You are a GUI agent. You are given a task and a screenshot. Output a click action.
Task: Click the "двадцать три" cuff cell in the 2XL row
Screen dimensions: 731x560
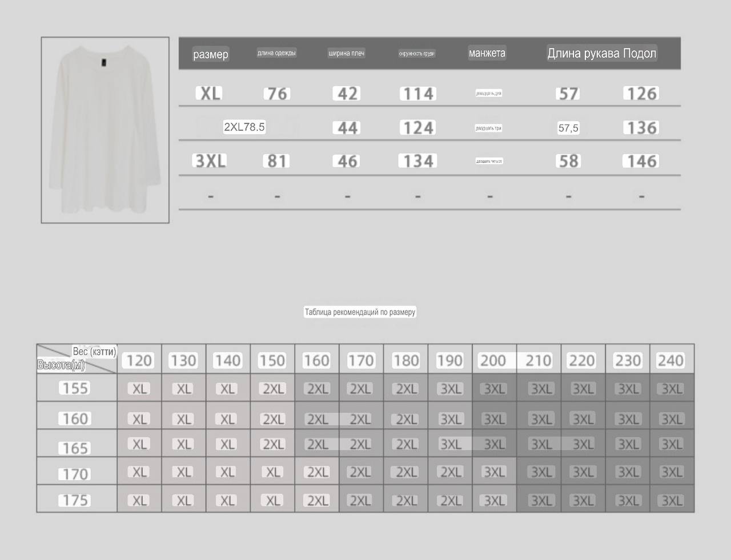(488, 128)
